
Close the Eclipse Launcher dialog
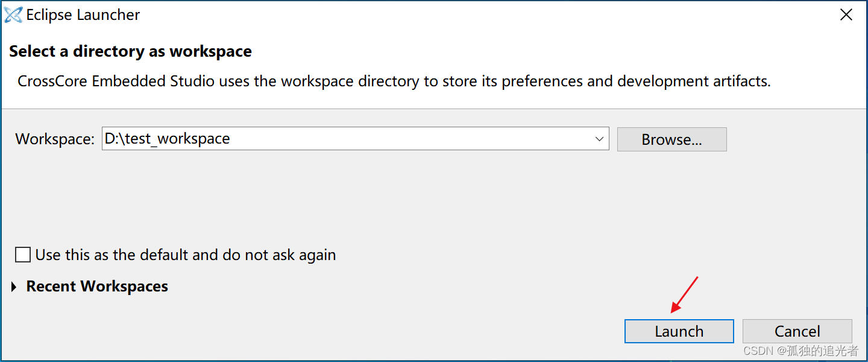[x=846, y=16]
